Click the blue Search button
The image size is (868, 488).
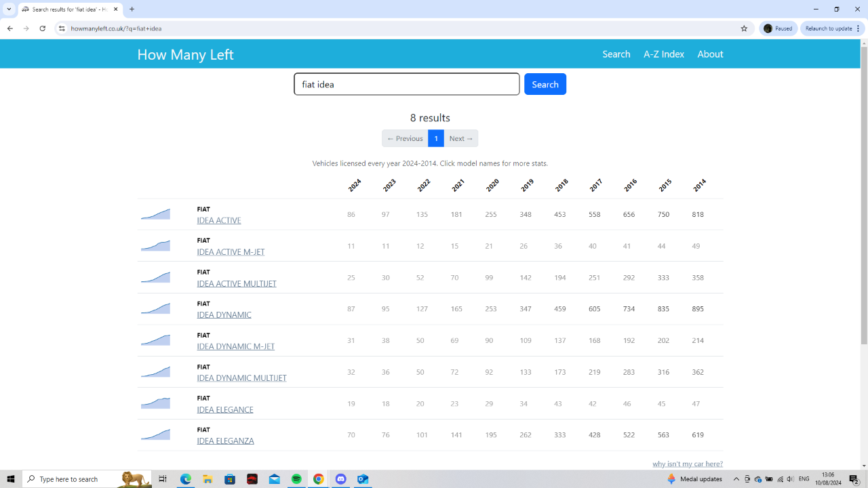(x=545, y=84)
